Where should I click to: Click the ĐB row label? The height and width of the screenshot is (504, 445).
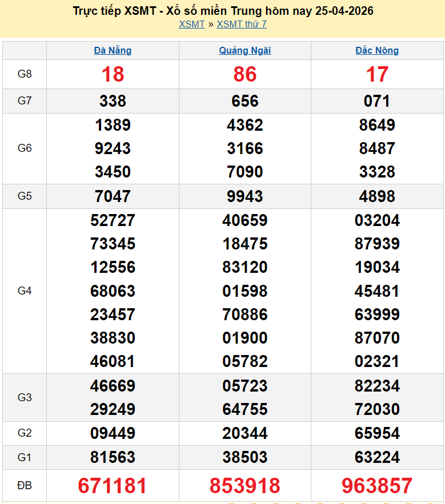point(25,486)
